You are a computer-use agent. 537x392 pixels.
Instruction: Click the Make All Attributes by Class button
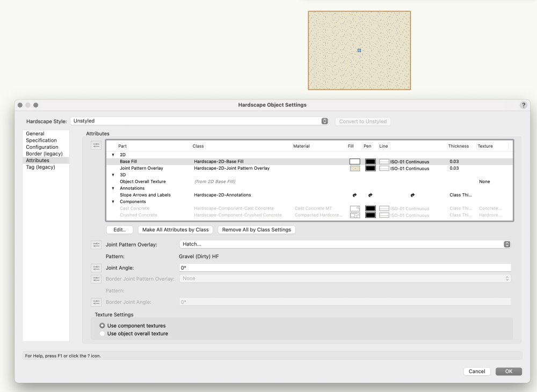point(175,230)
